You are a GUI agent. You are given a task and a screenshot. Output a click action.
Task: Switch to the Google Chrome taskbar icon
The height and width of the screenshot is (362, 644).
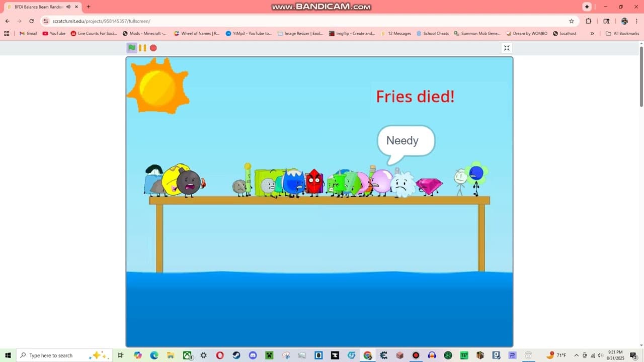point(368,355)
